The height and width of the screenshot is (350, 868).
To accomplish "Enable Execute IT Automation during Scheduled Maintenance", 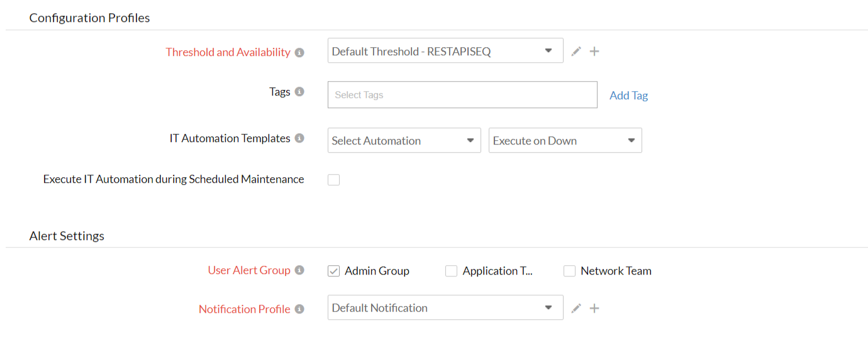I will [x=333, y=180].
